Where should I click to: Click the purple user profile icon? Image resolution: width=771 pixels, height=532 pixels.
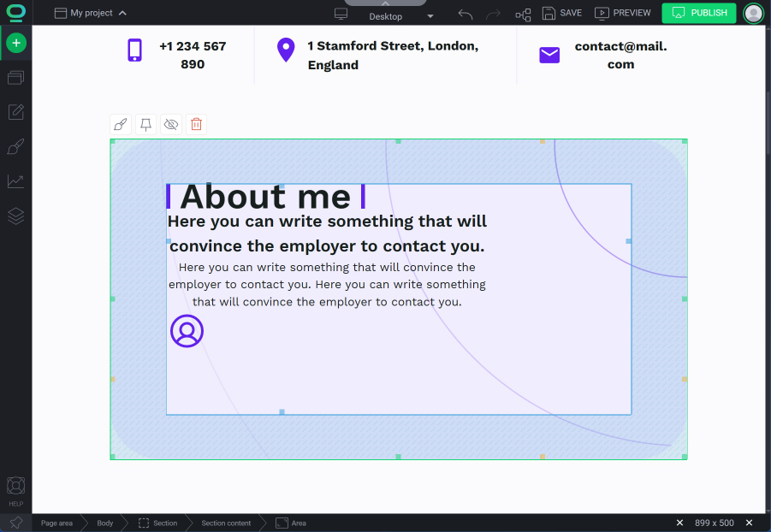(x=187, y=331)
